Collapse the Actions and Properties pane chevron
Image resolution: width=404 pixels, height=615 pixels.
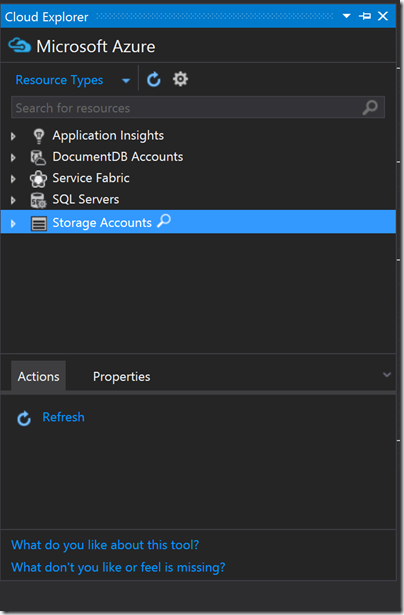(387, 375)
